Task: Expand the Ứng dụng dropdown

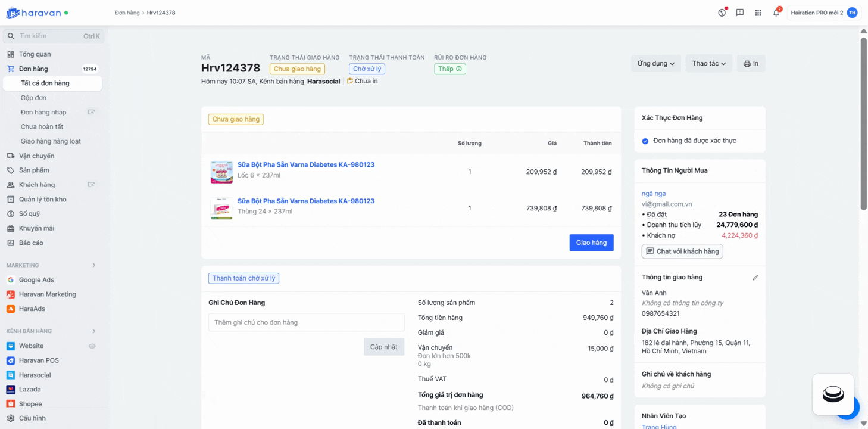Action: [655, 64]
